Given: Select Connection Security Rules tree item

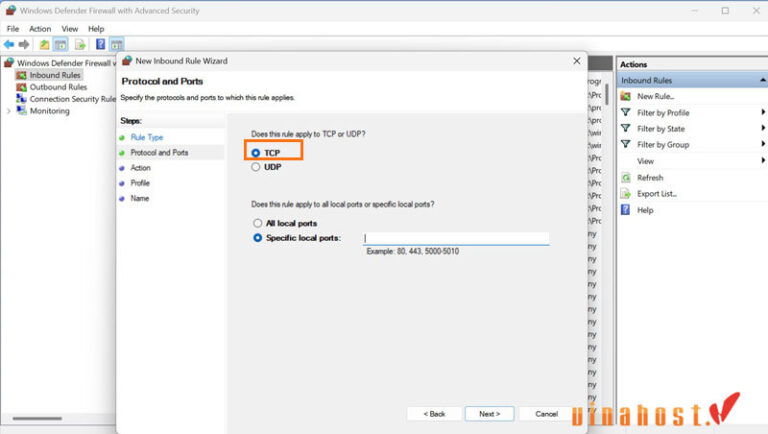Looking at the screenshot, I should (x=72, y=99).
